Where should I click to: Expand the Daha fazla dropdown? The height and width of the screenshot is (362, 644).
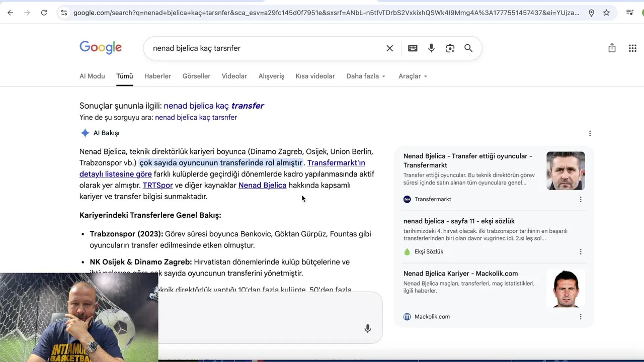tap(366, 76)
